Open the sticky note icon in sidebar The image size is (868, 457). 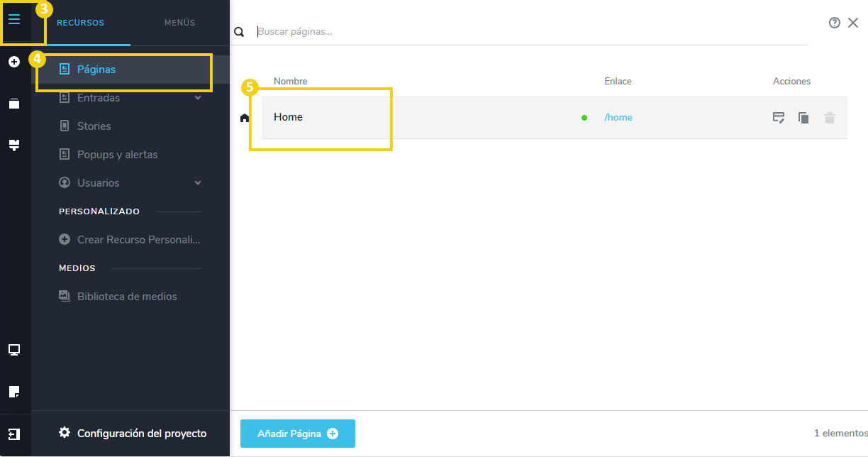pos(14,392)
